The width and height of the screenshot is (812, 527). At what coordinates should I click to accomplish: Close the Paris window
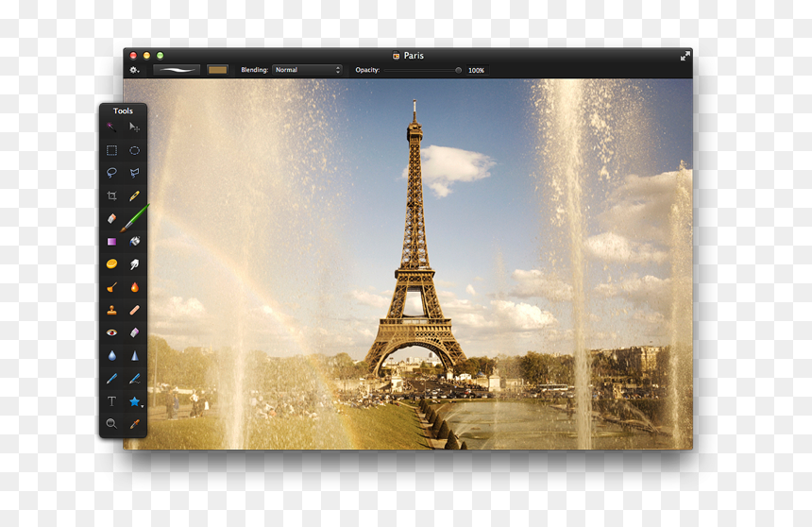133,56
